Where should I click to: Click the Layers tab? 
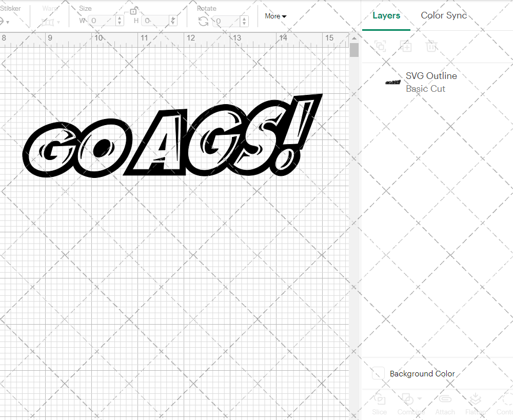pos(386,15)
